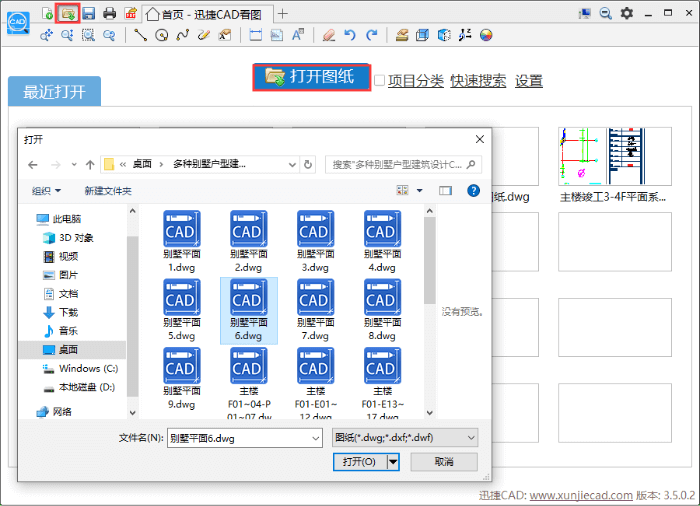Refresh the folder view
This screenshot has height=506, width=700.
tap(308, 165)
